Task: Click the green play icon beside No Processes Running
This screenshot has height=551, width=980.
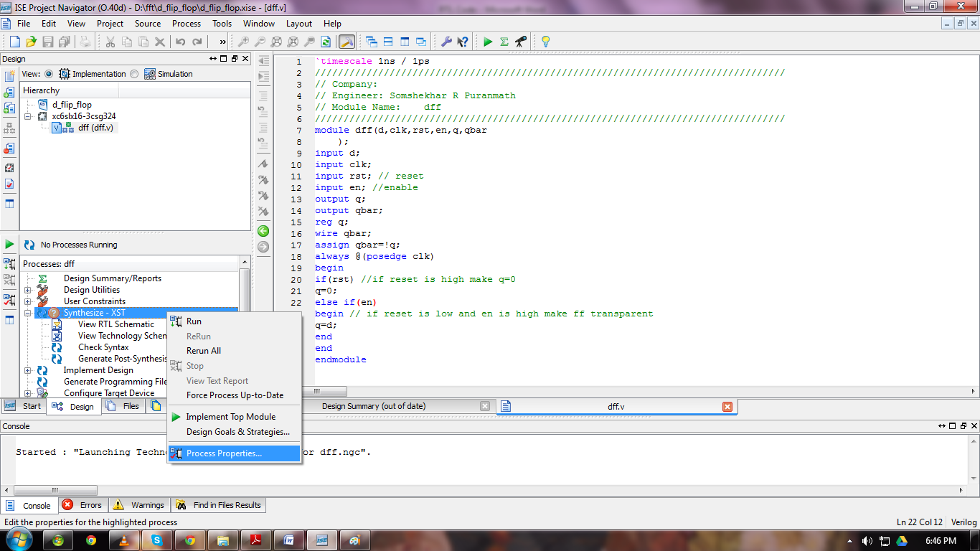Action: point(9,245)
